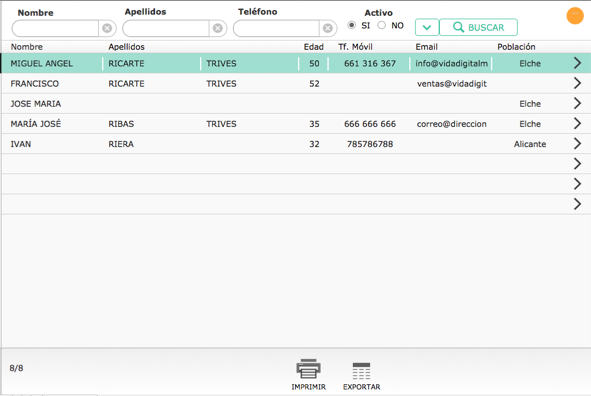Clear the Teléfono search field
591x396 pixels.
[328, 28]
